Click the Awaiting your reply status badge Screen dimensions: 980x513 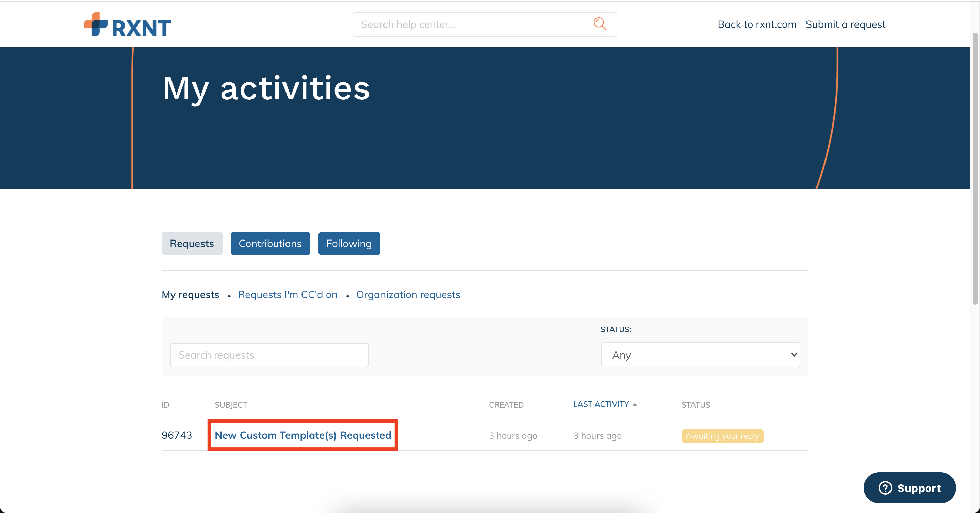click(x=722, y=436)
